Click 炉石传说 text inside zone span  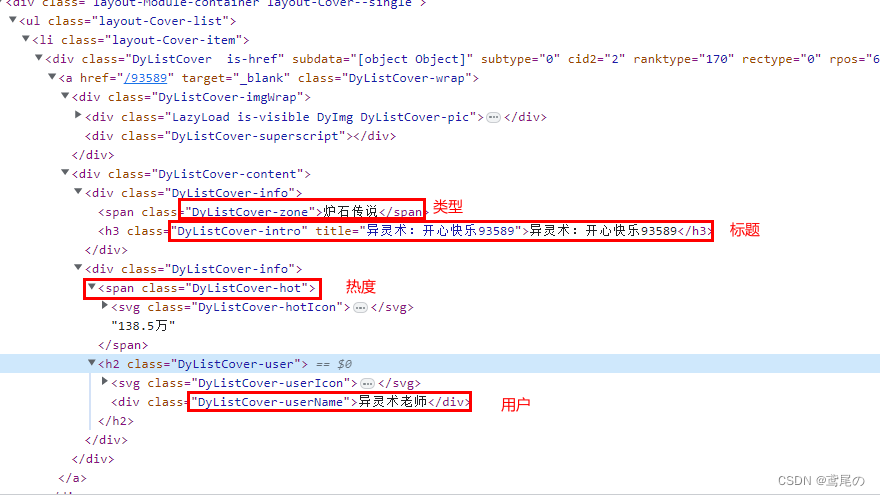(350, 212)
